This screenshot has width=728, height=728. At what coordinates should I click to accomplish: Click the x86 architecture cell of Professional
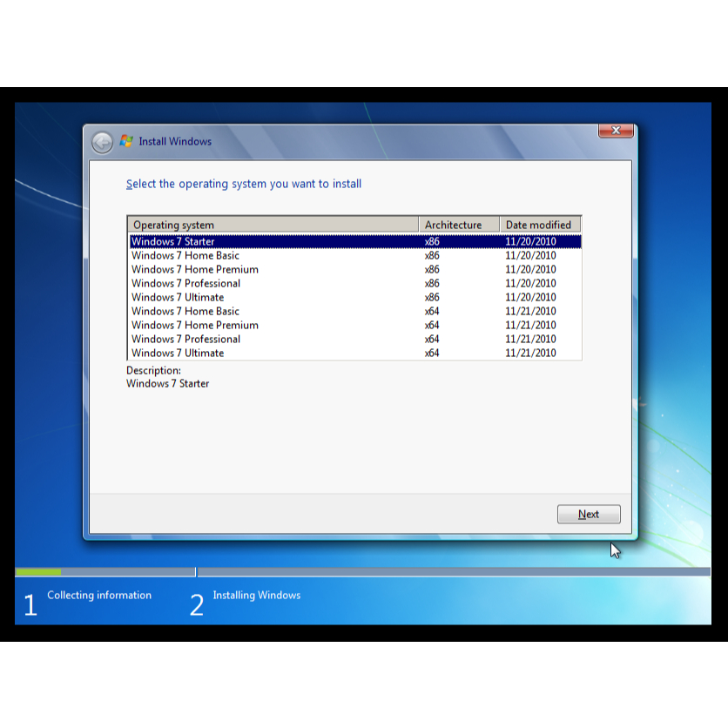coord(432,283)
